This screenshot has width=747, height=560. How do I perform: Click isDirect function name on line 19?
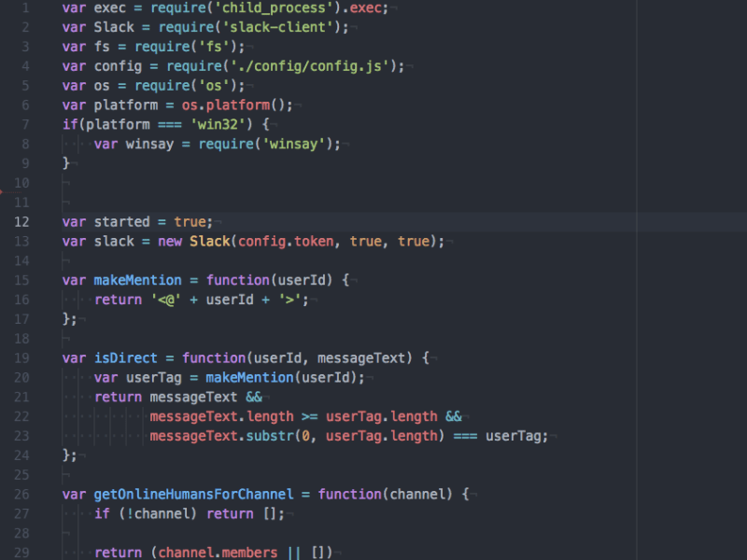[126, 358]
